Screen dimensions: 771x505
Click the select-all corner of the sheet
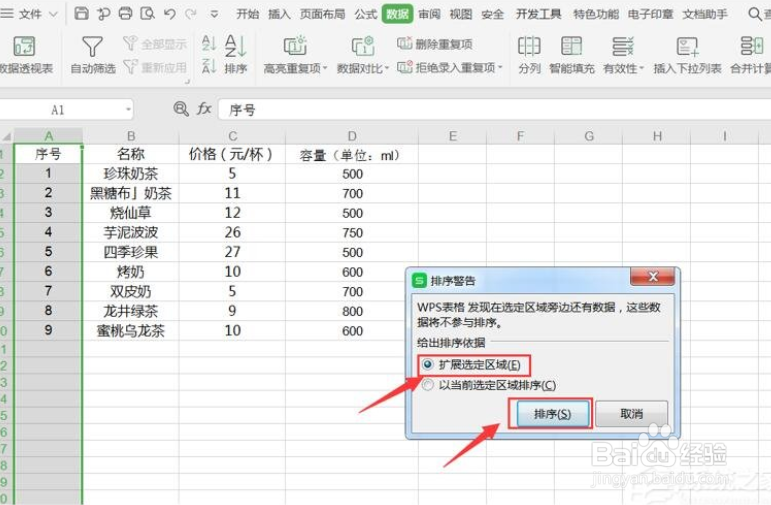[x=6, y=136]
